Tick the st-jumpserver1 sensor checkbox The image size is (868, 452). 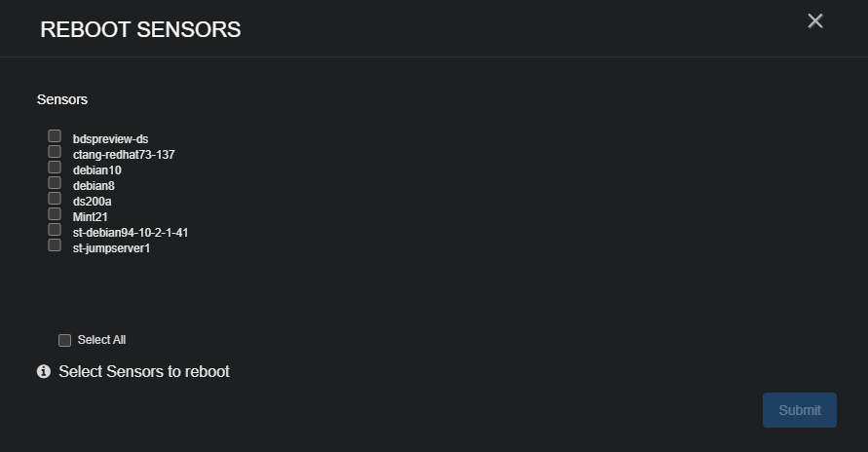[x=55, y=245]
